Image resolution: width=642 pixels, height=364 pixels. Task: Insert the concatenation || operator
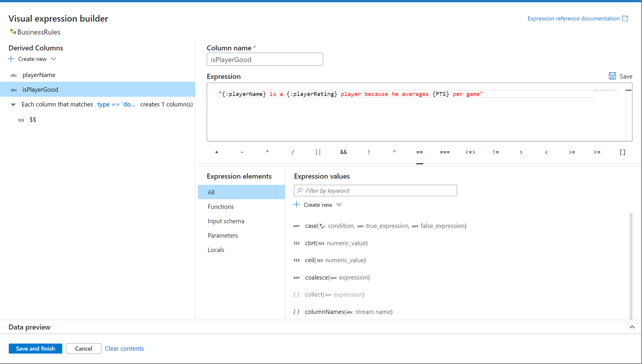click(x=318, y=152)
